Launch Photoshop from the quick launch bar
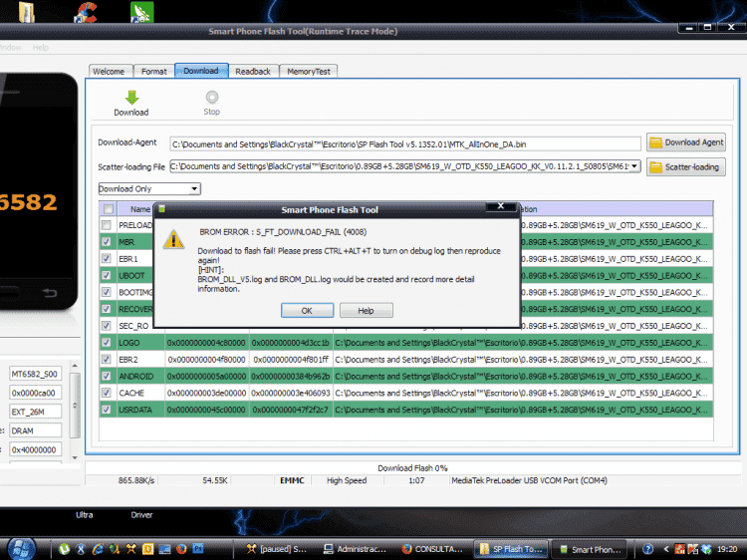The width and height of the screenshot is (747, 560). tap(198, 549)
